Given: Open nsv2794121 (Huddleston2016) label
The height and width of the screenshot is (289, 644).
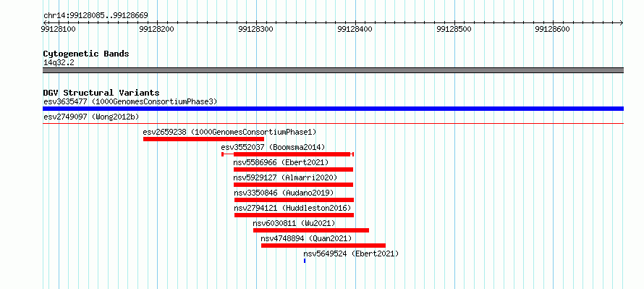Looking at the screenshot, I should pos(292,208).
